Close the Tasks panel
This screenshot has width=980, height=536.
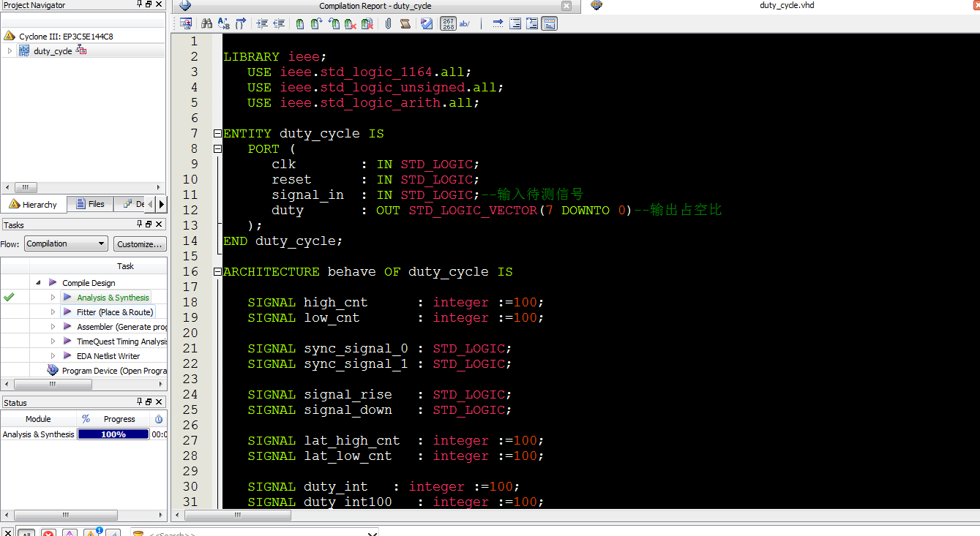(x=159, y=224)
